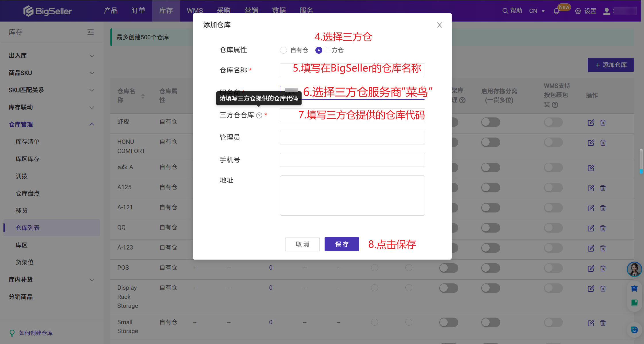Edit the Display Rack Storage warehouse
This screenshot has height=344, width=644.
pos(591,289)
